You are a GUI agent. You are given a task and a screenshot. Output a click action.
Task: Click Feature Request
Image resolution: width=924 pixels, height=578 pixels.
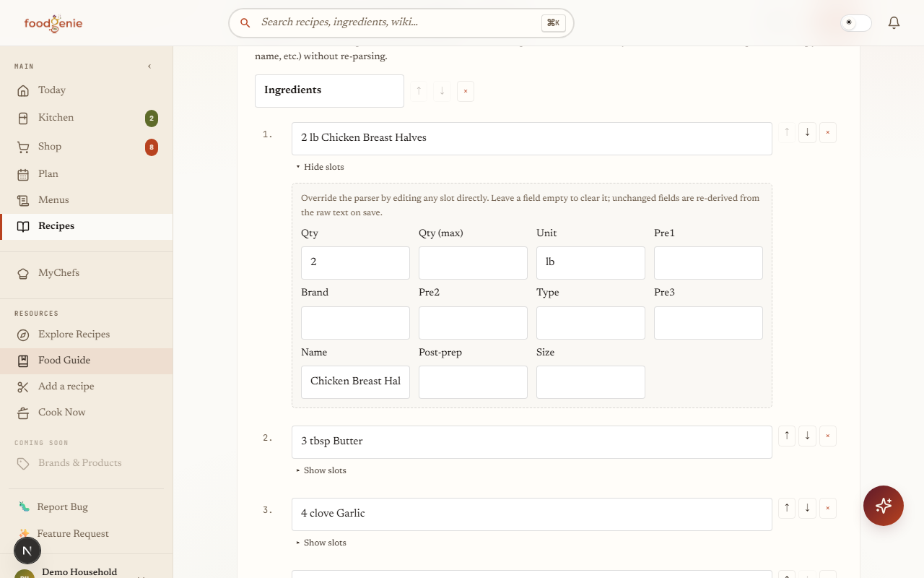pyautogui.click(x=72, y=534)
